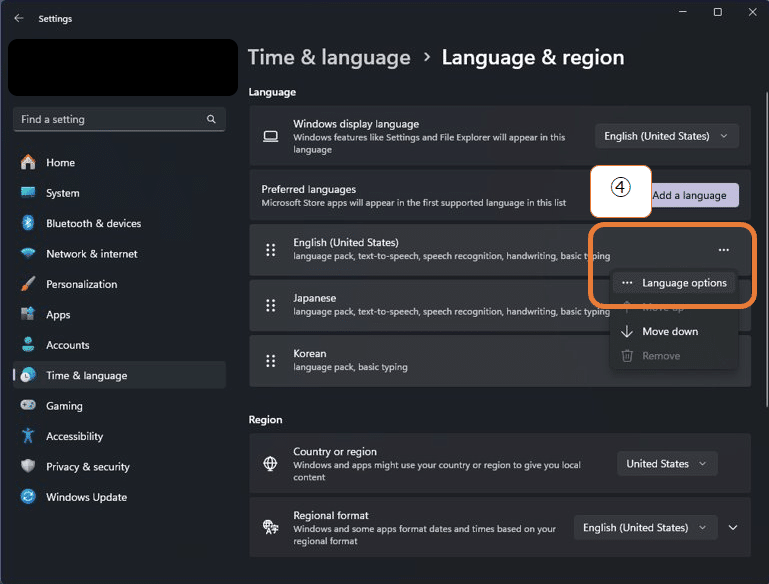Screen dimensions: 769x584
Task: Click the globe icon beside Country or region
Action: coord(270,463)
